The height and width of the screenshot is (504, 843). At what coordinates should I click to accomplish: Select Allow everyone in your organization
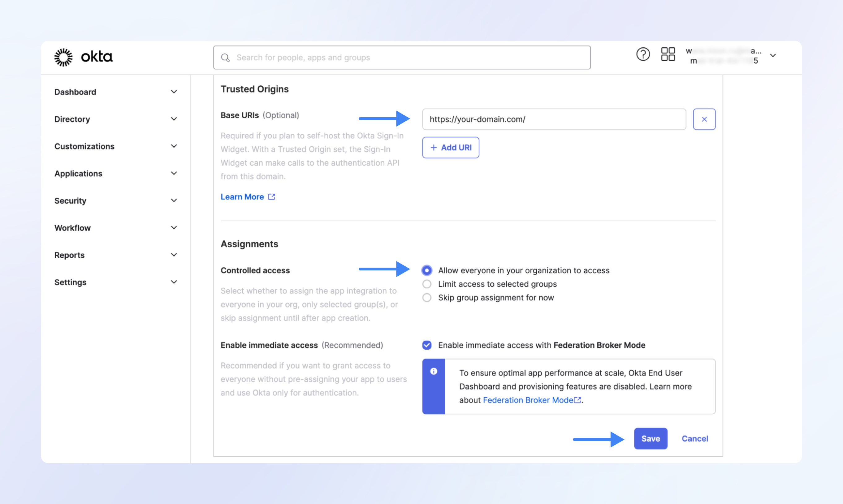pyautogui.click(x=427, y=270)
